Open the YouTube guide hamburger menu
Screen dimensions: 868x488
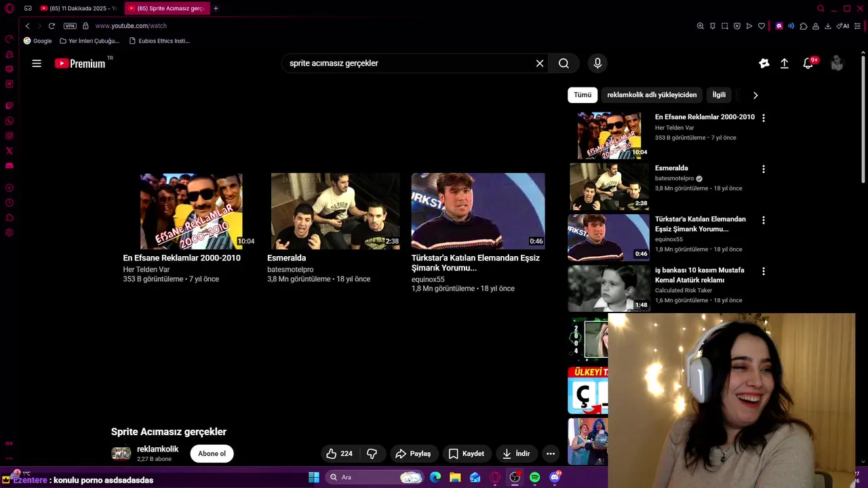37,63
